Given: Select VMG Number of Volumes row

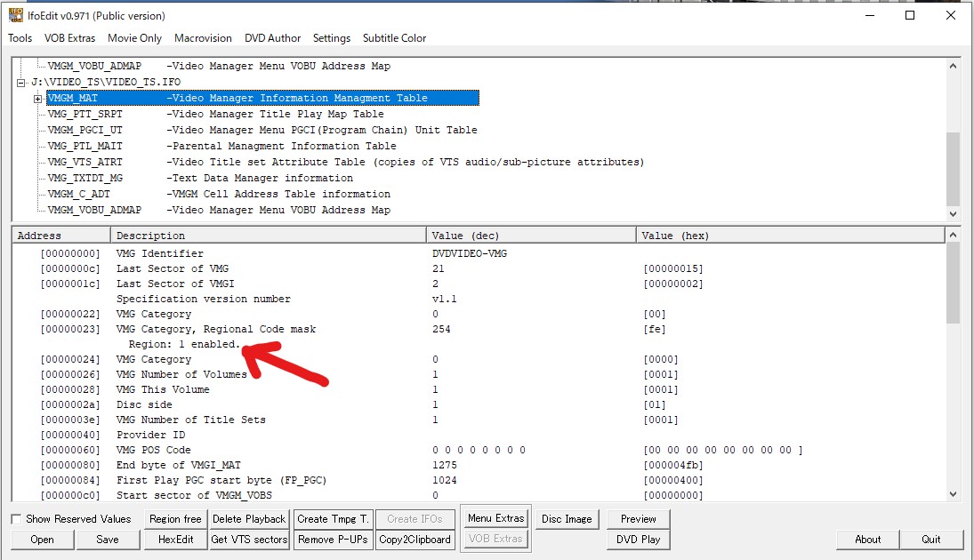Looking at the screenshot, I should 479,374.
